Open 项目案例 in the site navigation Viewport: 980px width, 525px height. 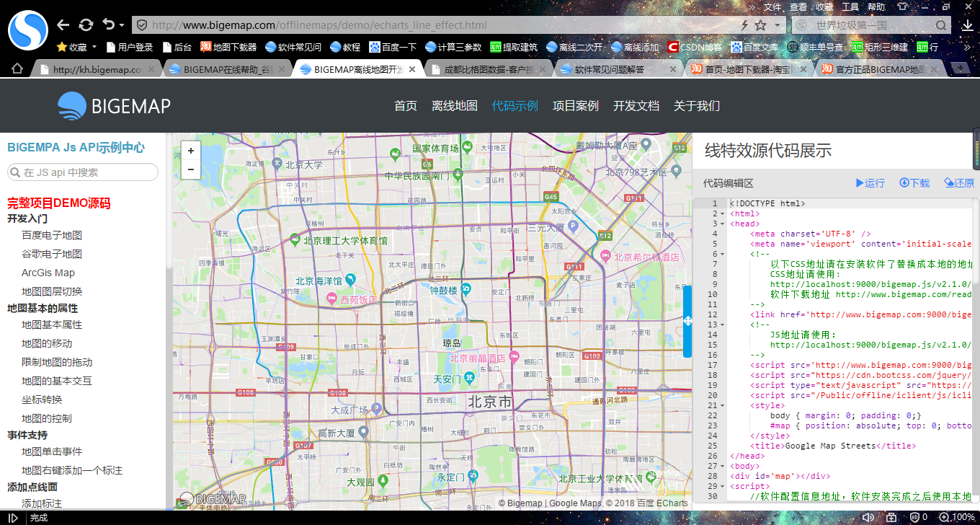point(576,105)
